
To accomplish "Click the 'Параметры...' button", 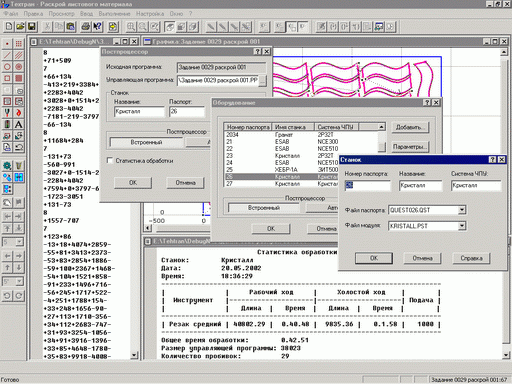I will pyautogui.click(x=410, y=146).
